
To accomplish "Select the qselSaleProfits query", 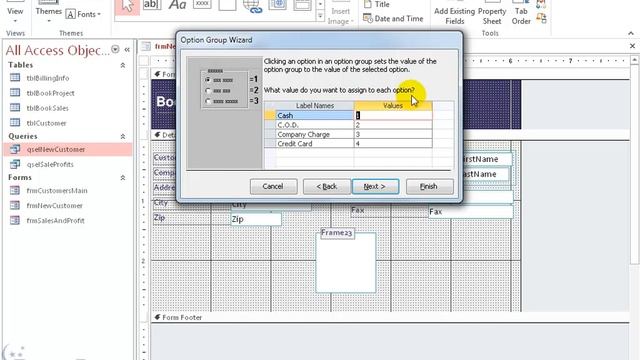I will pos(50,164).
